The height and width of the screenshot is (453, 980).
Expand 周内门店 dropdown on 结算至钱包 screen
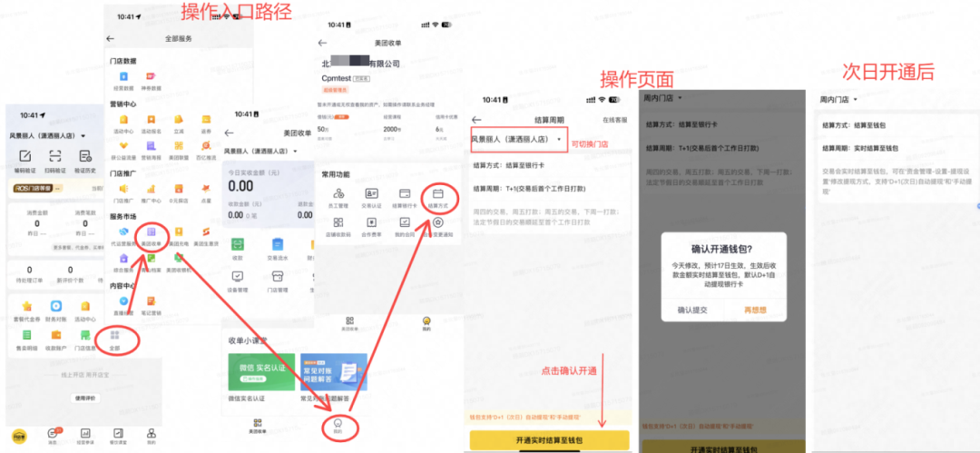855,100
